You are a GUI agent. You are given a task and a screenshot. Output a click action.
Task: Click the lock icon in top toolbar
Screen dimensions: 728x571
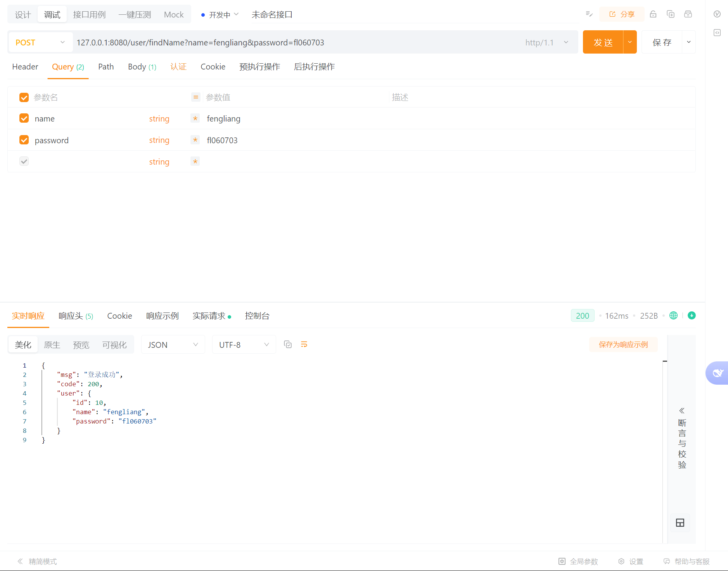pyautogui.click(x=653, y=14)
